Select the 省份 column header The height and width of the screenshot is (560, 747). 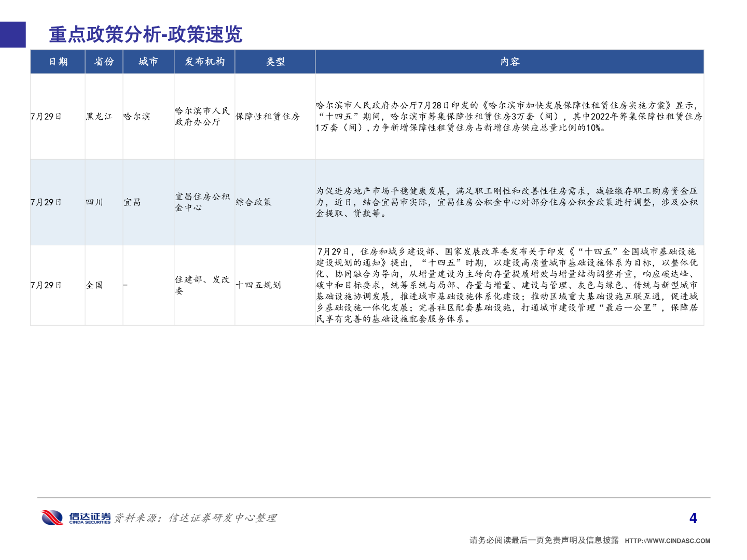[x=104, y=62]
